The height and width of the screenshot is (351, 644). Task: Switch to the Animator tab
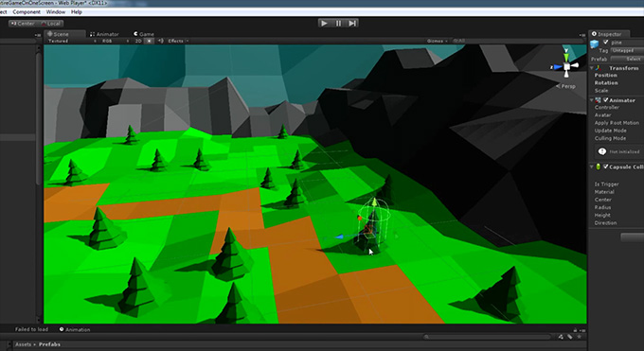click(104, 34)
